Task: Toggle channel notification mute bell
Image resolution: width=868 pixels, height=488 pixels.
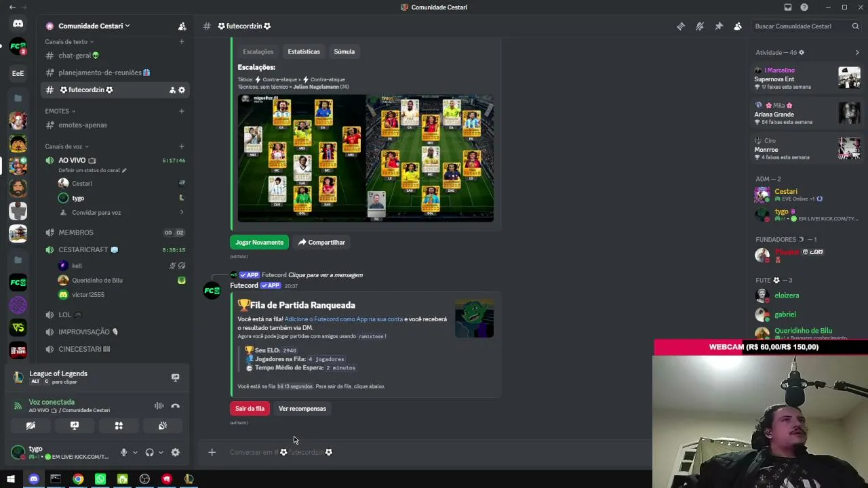Action: (700, 26)
